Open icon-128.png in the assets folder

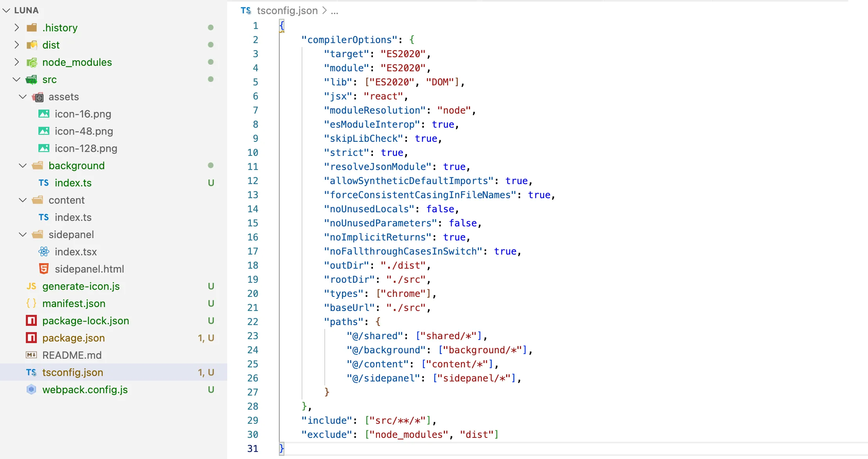point(86,148)
